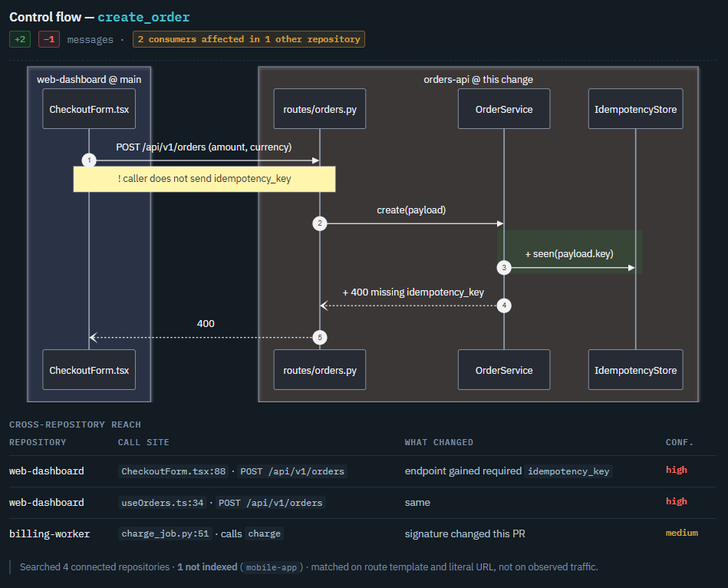Viewport: 728px width, 588px height.
Task: Open the create_order function name in title
Action: (143, 17)
